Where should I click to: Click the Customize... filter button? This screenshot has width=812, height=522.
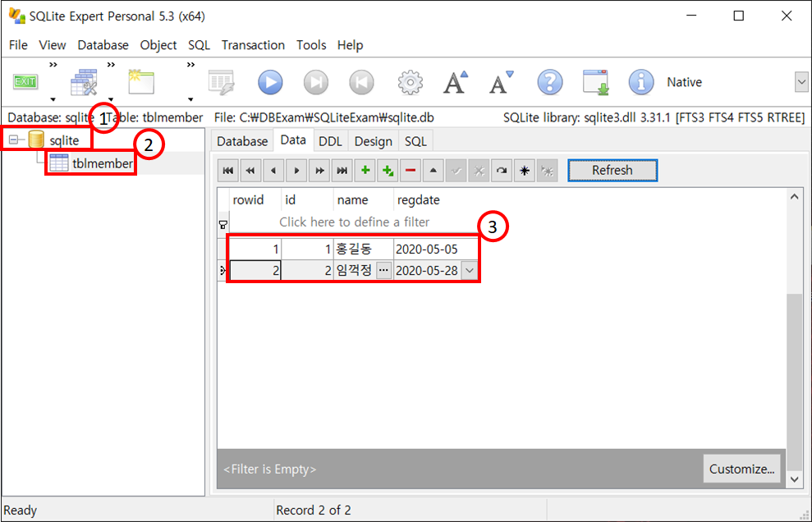click(x=741, y=469)
